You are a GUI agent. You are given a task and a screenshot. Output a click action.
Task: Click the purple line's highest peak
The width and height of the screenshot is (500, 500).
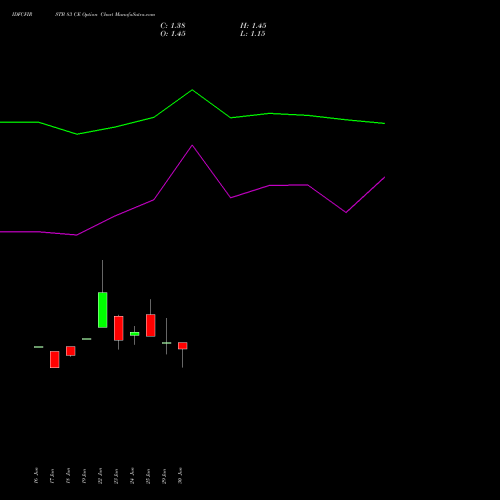192,145
